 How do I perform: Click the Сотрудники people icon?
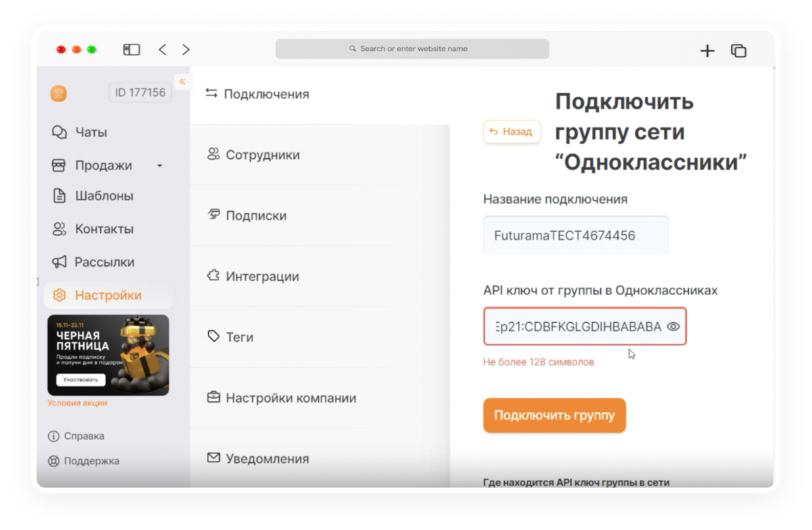[213, 154]
